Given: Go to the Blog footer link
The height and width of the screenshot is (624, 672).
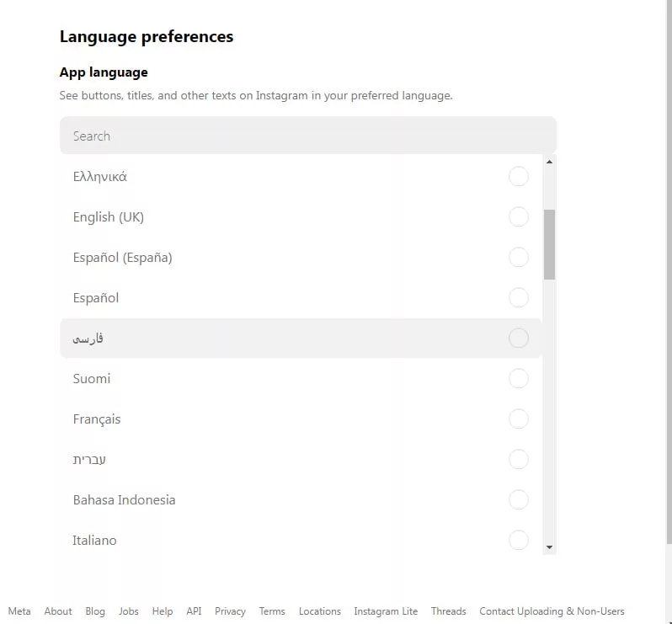Looking at the screenshot, I should (95, 611).
